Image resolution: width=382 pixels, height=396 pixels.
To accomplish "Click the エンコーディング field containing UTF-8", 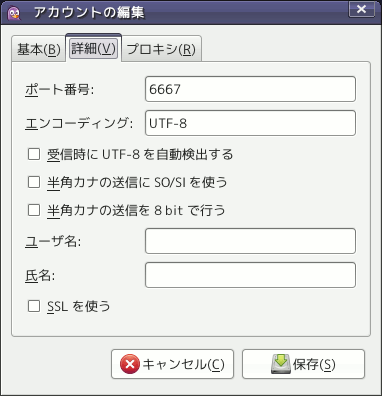I will coord(250,123).
